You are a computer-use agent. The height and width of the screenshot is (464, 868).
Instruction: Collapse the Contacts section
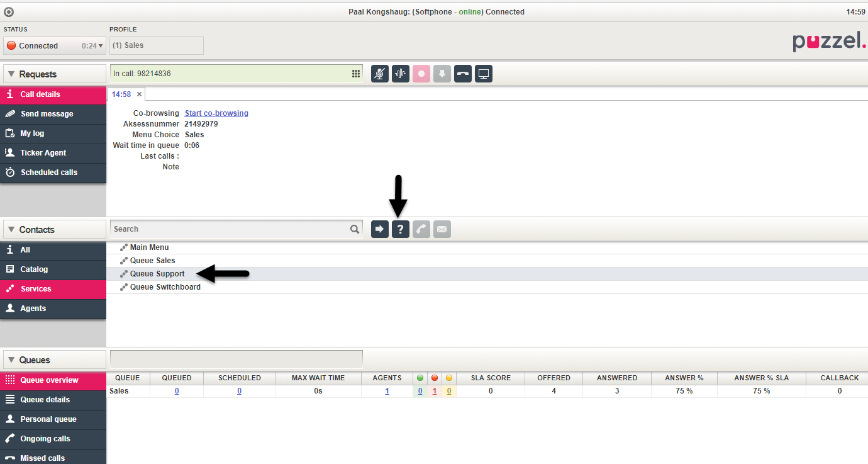pos(11,230)
